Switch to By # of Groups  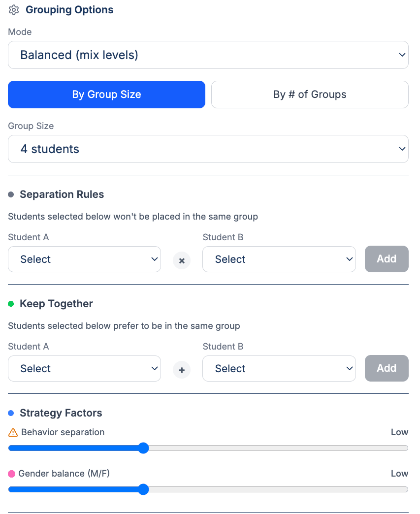pyautogui.click(x=310, y=95)
